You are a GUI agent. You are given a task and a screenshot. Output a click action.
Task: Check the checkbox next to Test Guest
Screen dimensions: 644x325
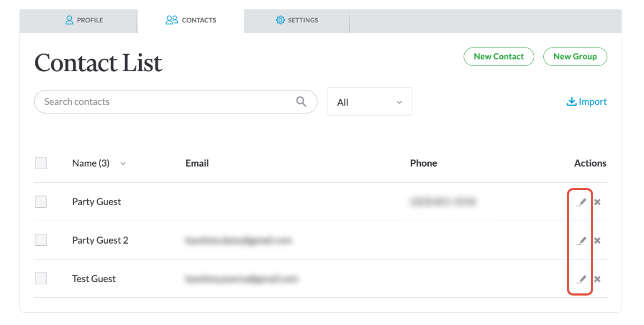click(x=41, y=278)
